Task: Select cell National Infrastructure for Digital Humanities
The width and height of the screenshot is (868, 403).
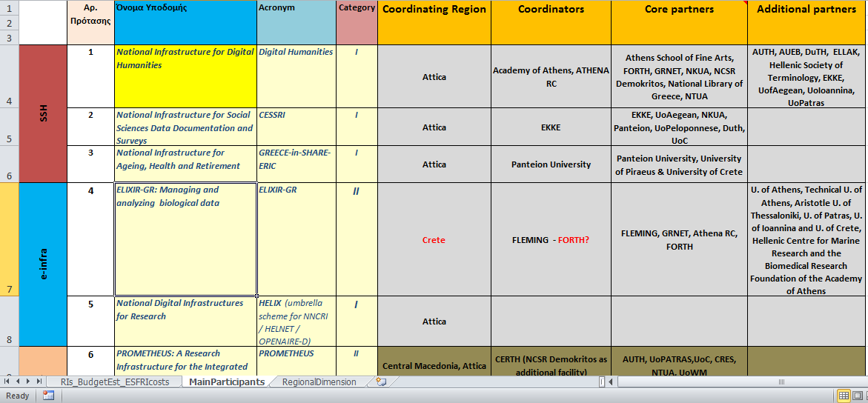Action: point(185,76)
